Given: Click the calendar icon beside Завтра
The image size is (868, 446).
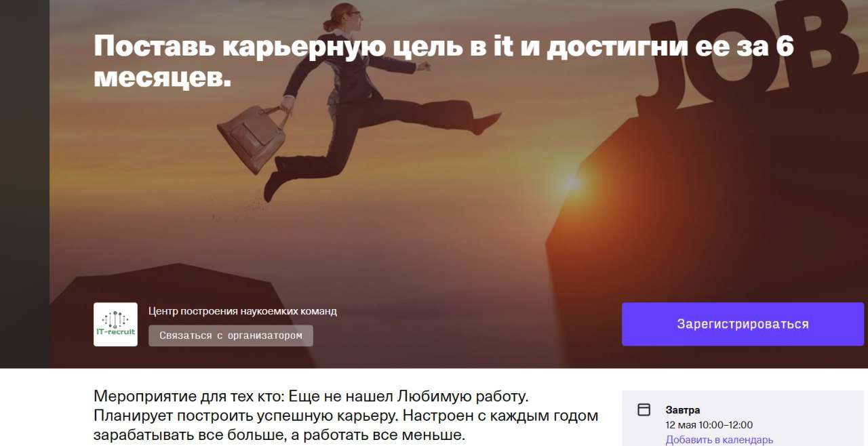Looking at the screenshot, I should (644, 410).
